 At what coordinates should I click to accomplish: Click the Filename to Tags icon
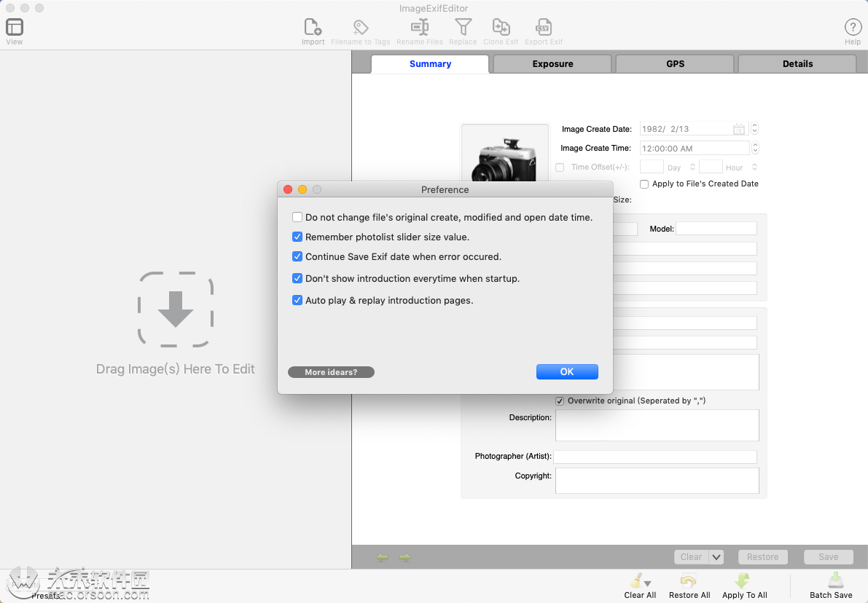click(x=360, y=27)
